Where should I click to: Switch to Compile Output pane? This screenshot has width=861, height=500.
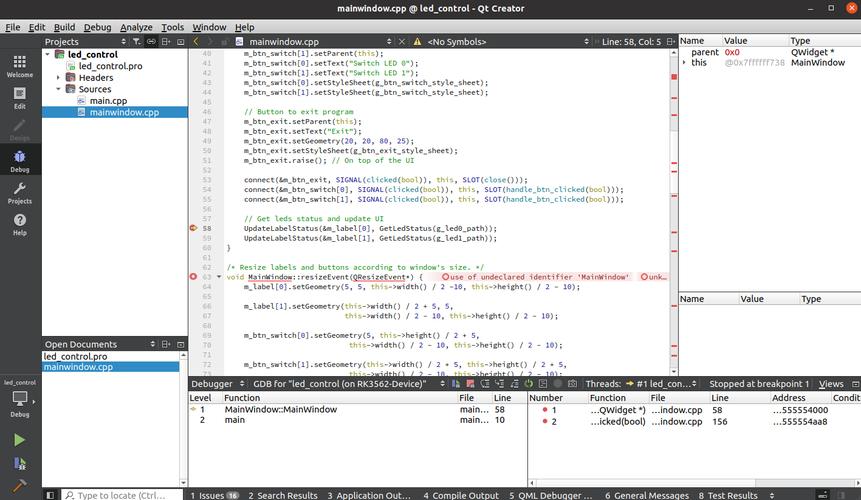coord(460,495)
